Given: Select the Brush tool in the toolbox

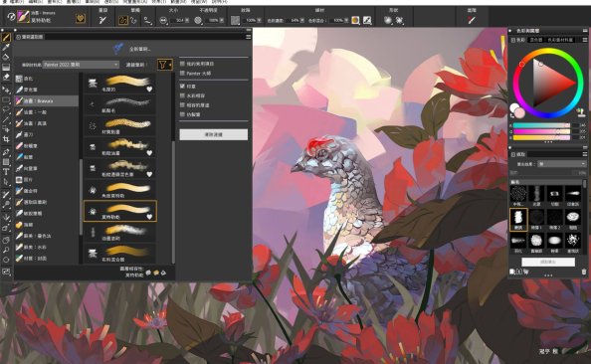Looking at the screenshot, I should pyautogui.click(x=6, y=38).
